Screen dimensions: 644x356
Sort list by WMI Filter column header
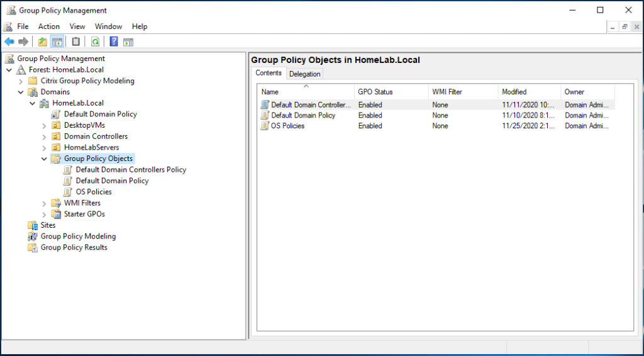tap(464, 92)
